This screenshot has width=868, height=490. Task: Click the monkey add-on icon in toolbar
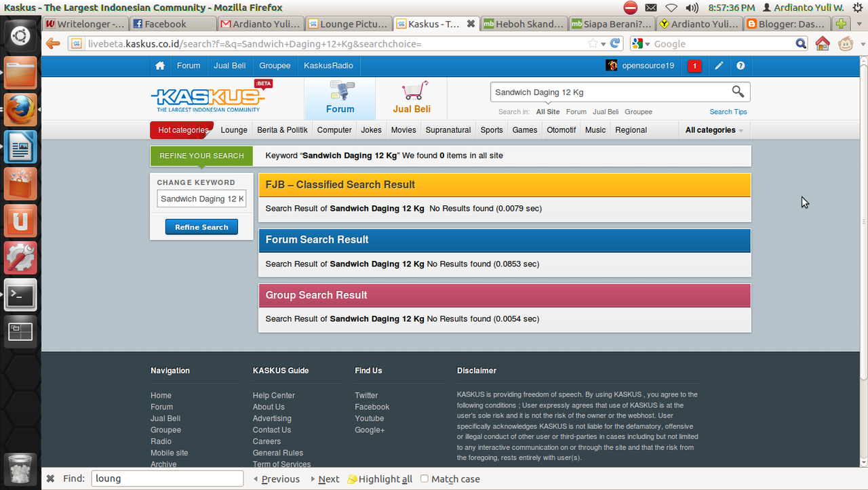click(x=846, y=43)
